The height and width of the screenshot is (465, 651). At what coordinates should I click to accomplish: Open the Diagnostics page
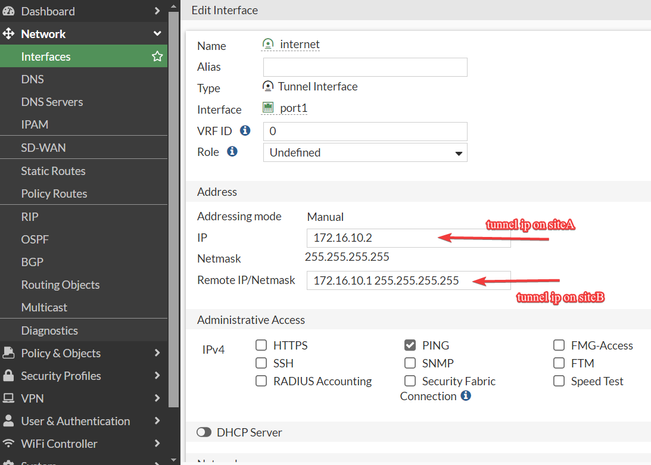point(49,331)
